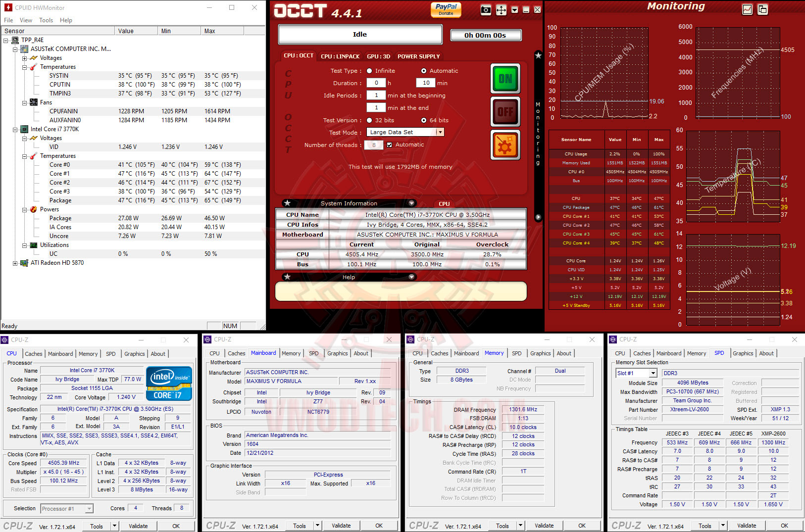The width and height of the screenshot is (805, 532).
Task: Open OCCT options with the orange gear icon
Action: 505,145
